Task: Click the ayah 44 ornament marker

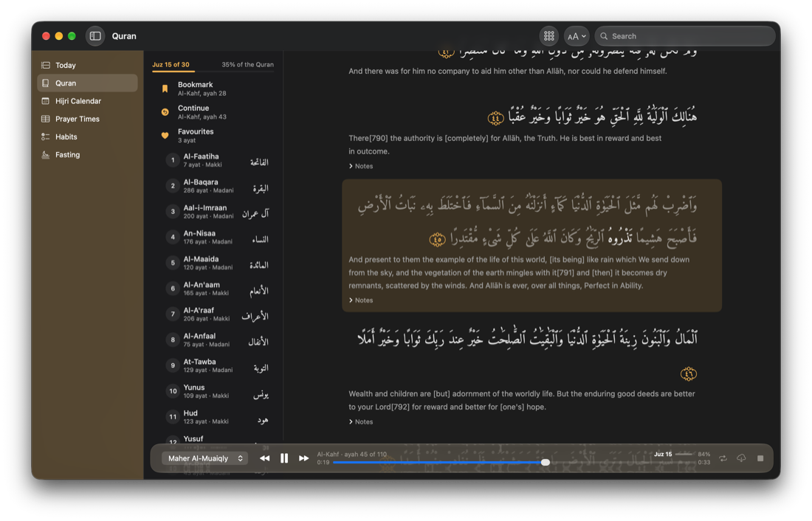Action: pos(495,119)
